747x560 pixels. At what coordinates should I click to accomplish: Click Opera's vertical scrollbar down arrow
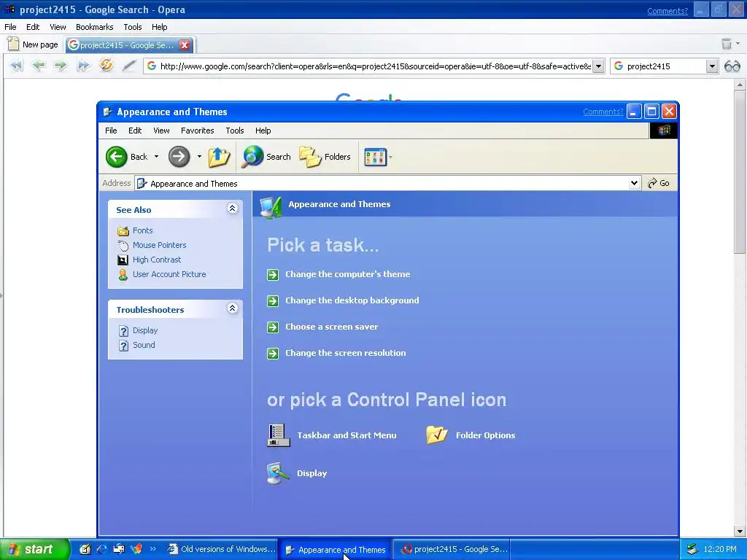click(740, 532)
